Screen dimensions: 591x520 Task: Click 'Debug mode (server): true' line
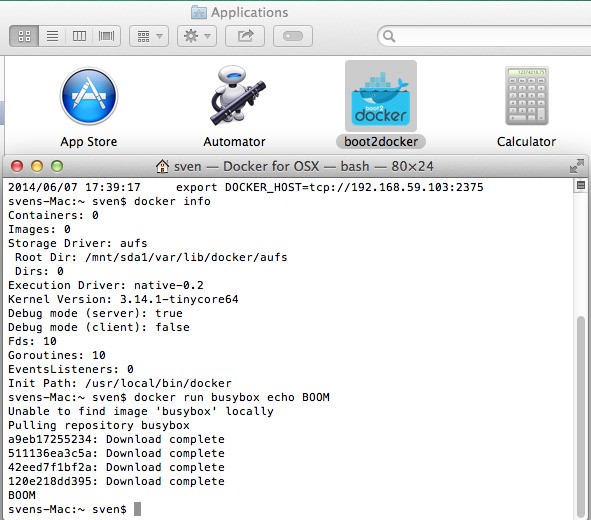95,313
